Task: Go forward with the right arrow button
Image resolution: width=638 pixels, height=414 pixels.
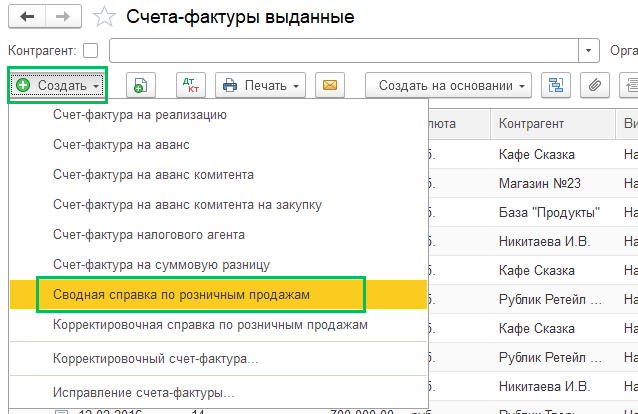Action: pos(63,17)
